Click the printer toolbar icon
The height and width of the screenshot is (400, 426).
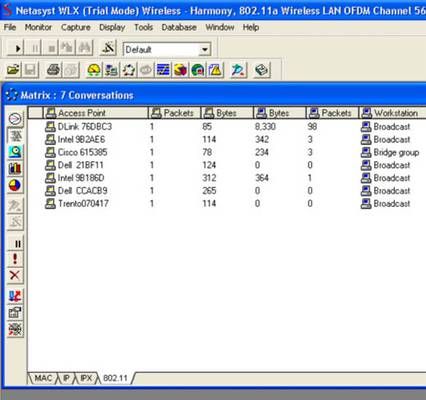point(54,70)
